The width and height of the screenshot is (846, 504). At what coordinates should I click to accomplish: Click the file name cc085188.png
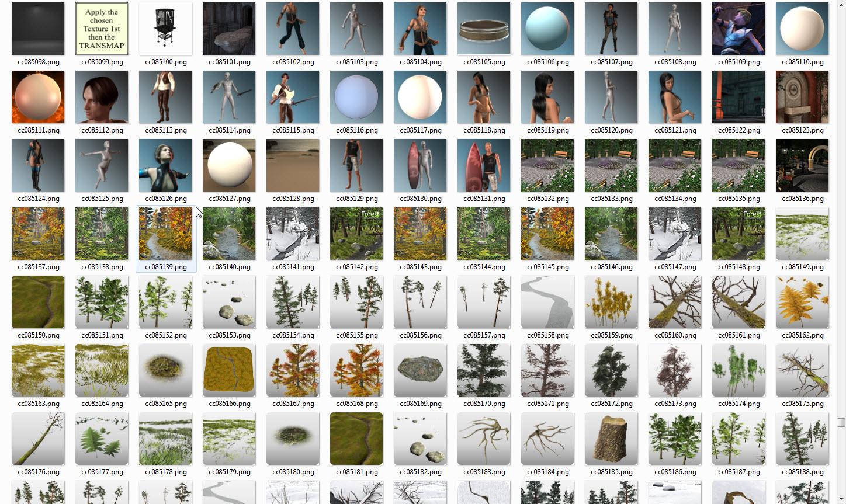pos(803,472)
